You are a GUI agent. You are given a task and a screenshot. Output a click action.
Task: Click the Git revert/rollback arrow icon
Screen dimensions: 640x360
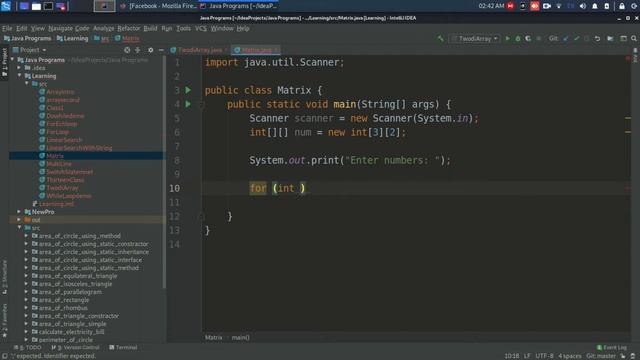[x=598, y=38]
